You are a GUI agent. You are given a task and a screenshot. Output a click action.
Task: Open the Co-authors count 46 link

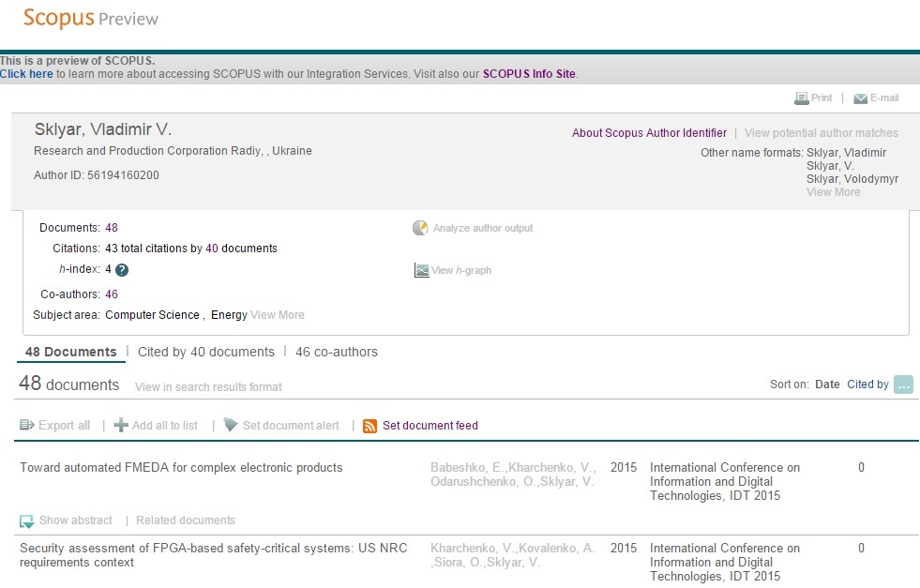[x=112, y=294]
